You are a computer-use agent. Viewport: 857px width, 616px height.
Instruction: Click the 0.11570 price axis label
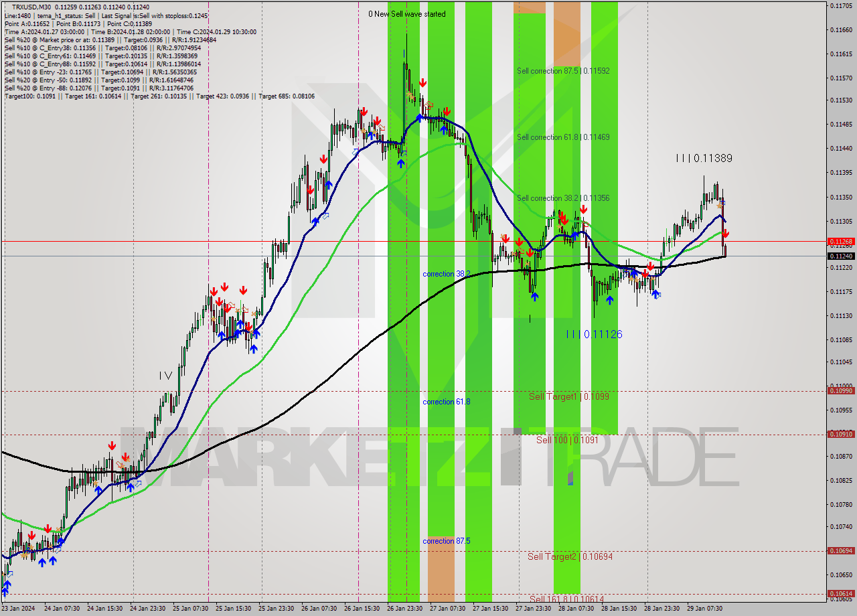pyautogui.click(x=840, y=78)
